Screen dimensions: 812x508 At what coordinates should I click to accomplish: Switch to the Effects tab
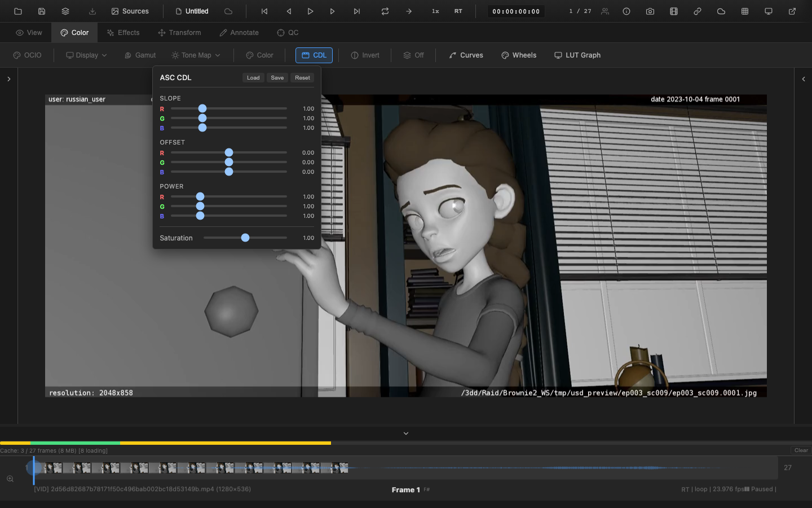tap(123, 33)
